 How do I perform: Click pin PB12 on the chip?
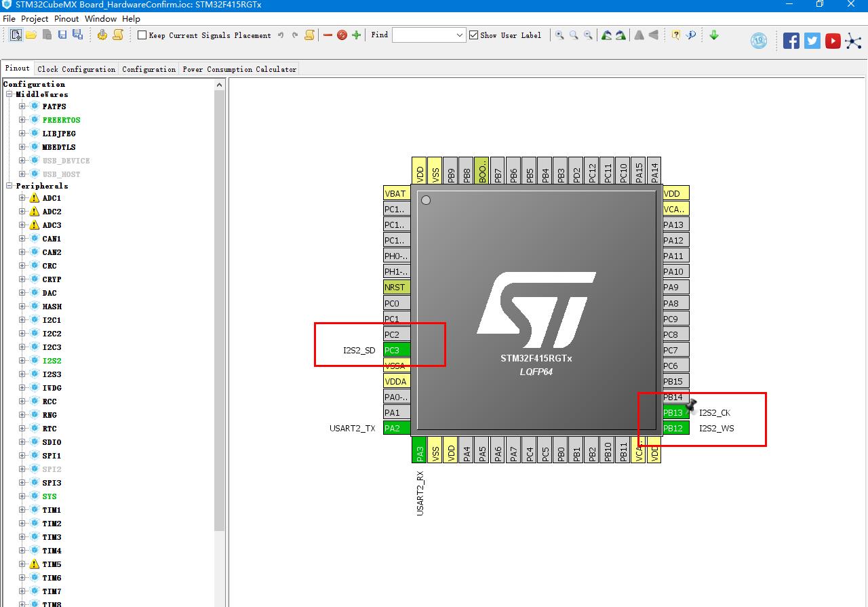(675, 428)
